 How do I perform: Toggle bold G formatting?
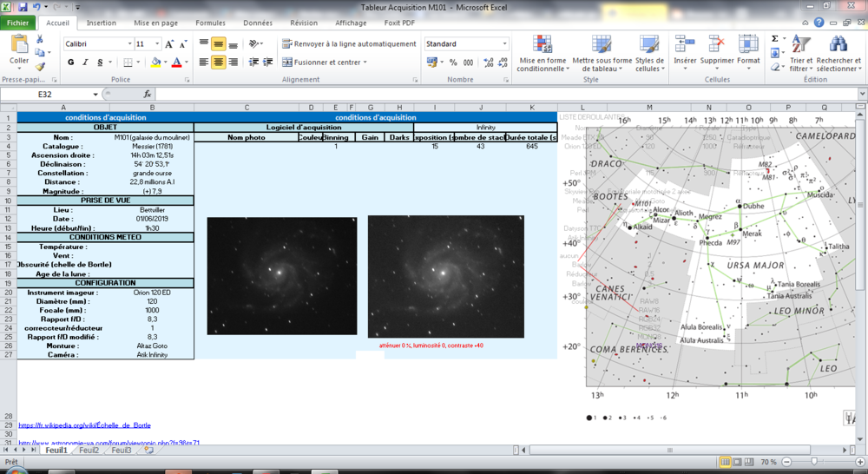71,63
